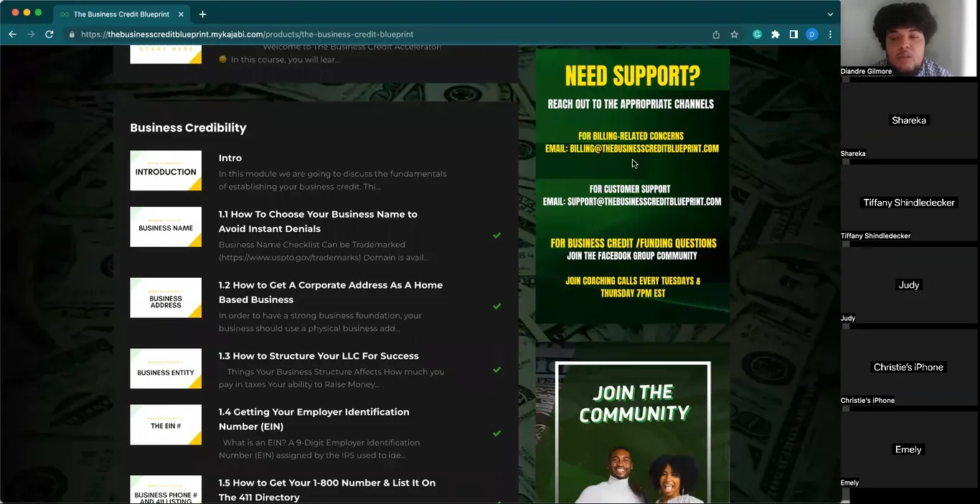Open a new browser tab
Viewport: 980px width, 504px height.
203,14
